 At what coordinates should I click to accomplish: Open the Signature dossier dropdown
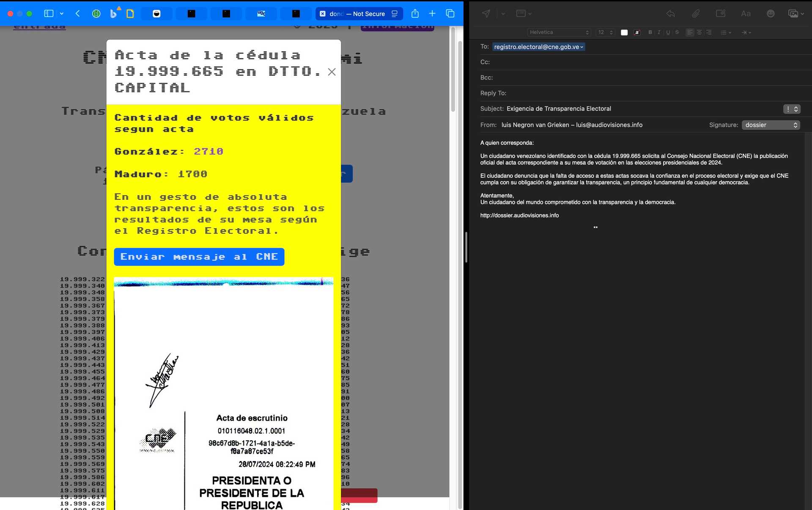(771, 125)
